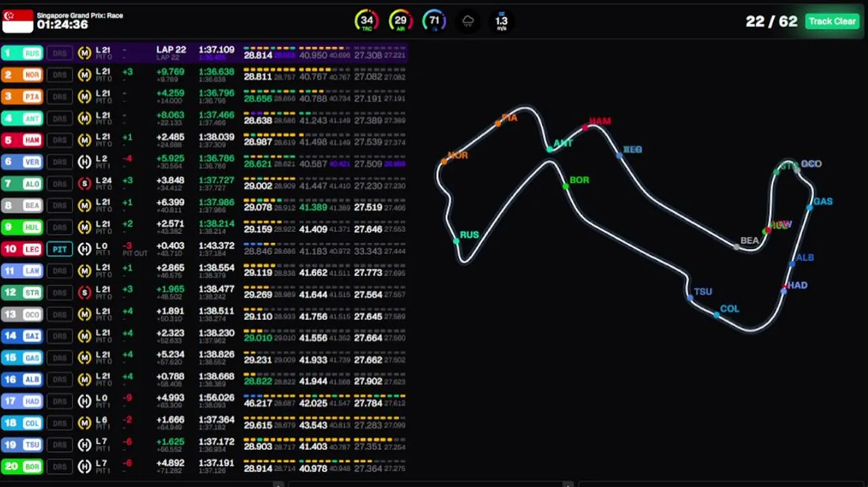Image resolution: width=868 pixels, height=487 pixels.
Task: Click the DRS indicator in NOR row
Action: [x=59, y=75]
